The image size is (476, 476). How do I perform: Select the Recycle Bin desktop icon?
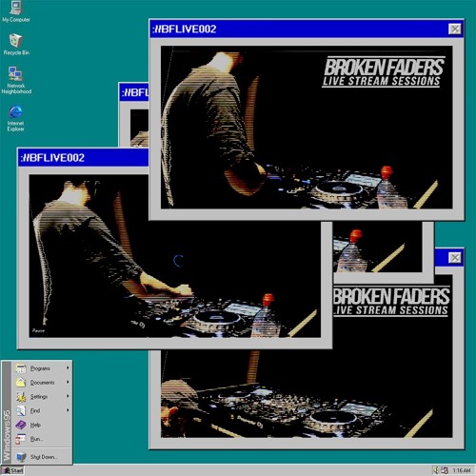point(16,44)
